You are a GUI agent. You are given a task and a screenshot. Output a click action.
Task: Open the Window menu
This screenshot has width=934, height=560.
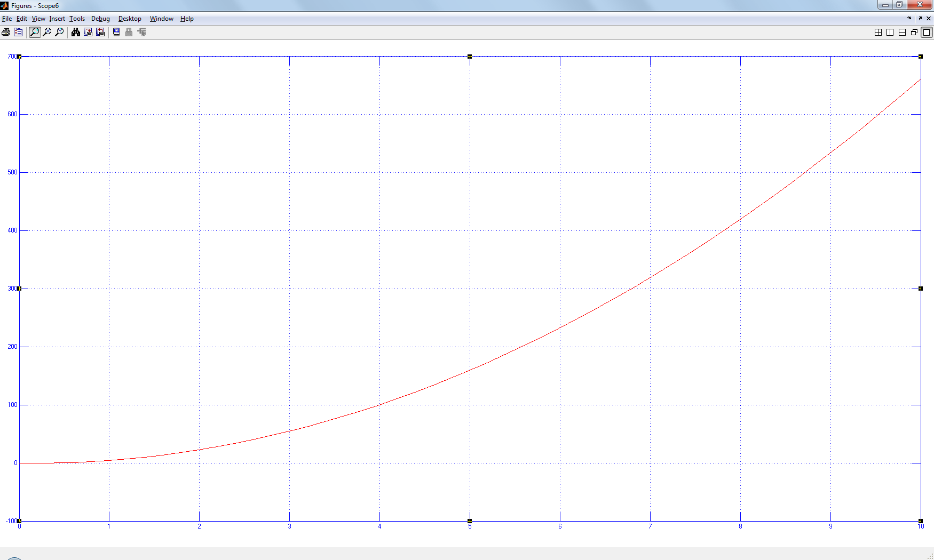click(x=161, y=19)
